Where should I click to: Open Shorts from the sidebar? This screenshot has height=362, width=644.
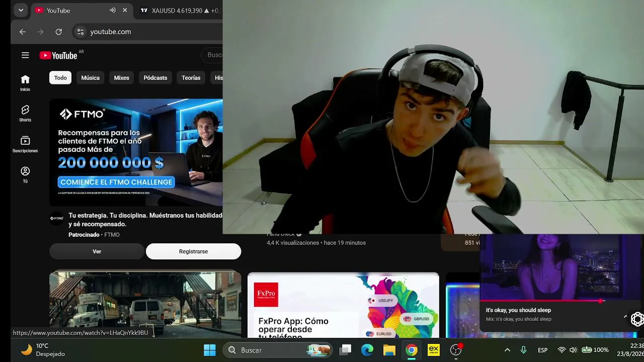tap(25, 114)
